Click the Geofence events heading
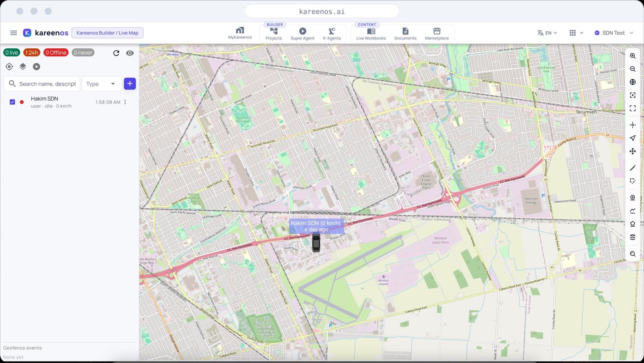Screen dimensions: 644x363 23,348
